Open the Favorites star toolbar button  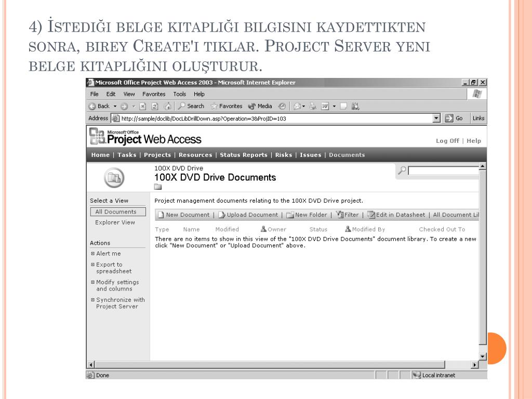coord(227,106)
